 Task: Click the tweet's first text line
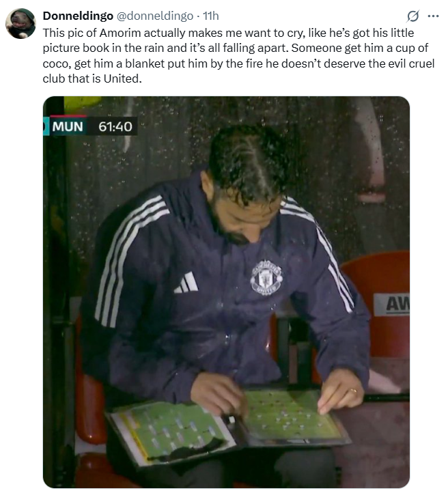click(229, 33)
